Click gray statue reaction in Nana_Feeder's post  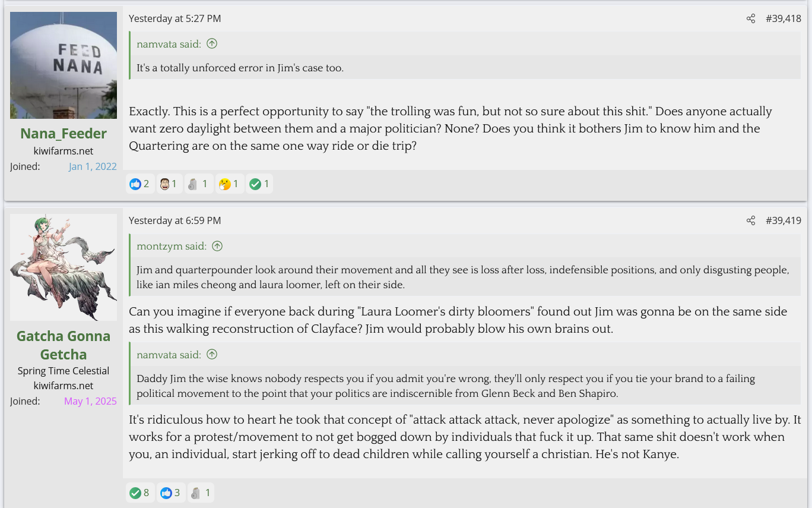point(198,184)
